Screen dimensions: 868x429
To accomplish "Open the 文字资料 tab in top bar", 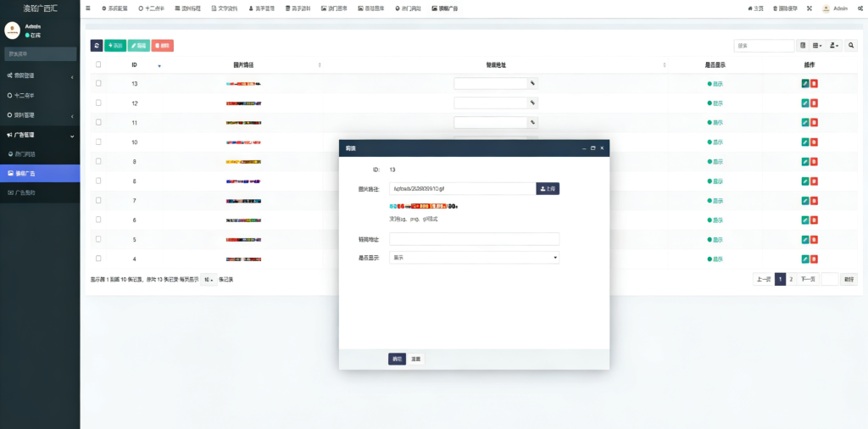I will [x=225, y=8].
